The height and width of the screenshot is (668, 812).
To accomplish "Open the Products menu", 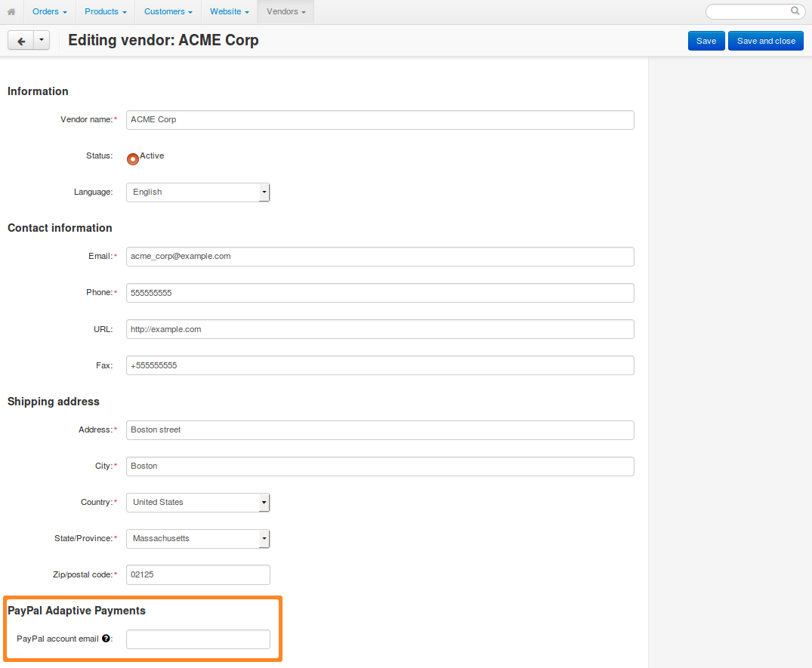I will (106, 11).
